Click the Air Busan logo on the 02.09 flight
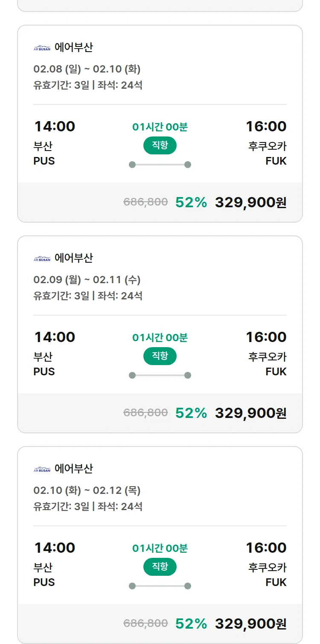Viewport: 320px width, 644px height. 42,258
